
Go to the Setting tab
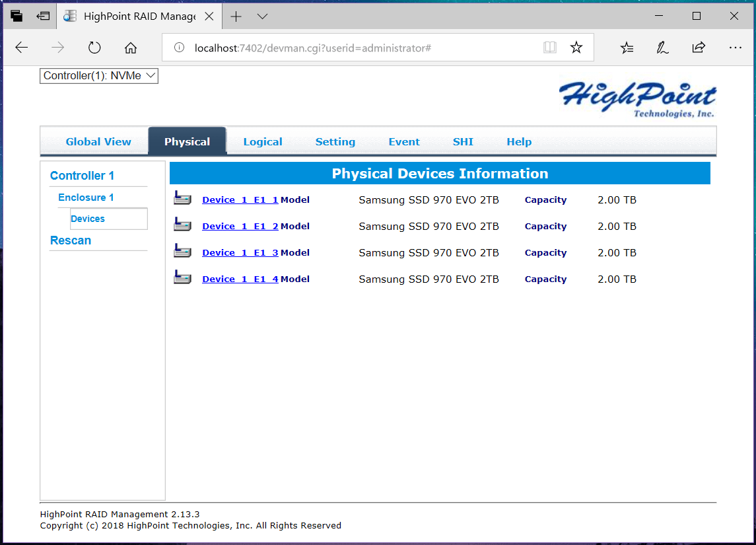pyautogui.click(x=335, y=142)
